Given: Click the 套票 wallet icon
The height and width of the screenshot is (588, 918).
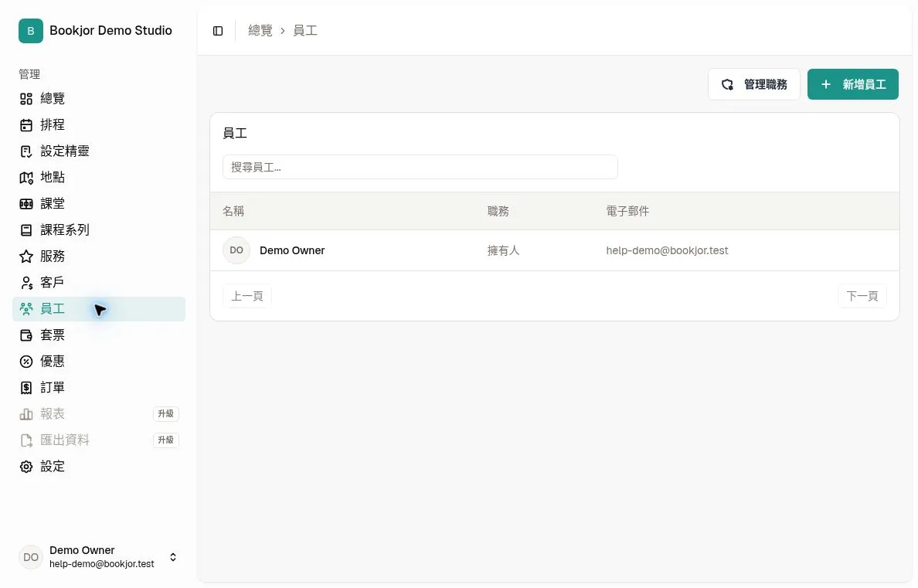Looking at the screenshot, I should point(25,335).
